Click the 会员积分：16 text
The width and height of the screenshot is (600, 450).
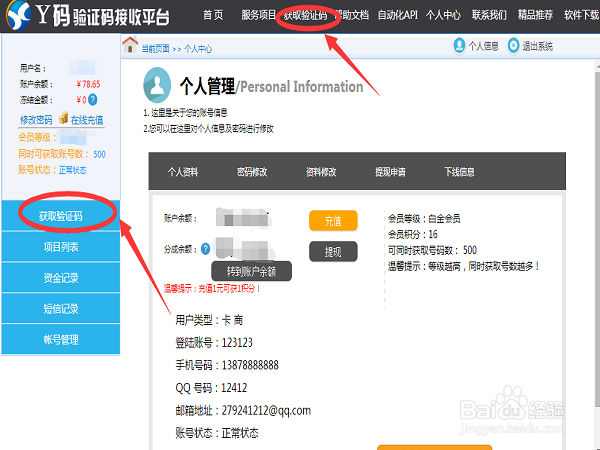(x=413, y=234)
